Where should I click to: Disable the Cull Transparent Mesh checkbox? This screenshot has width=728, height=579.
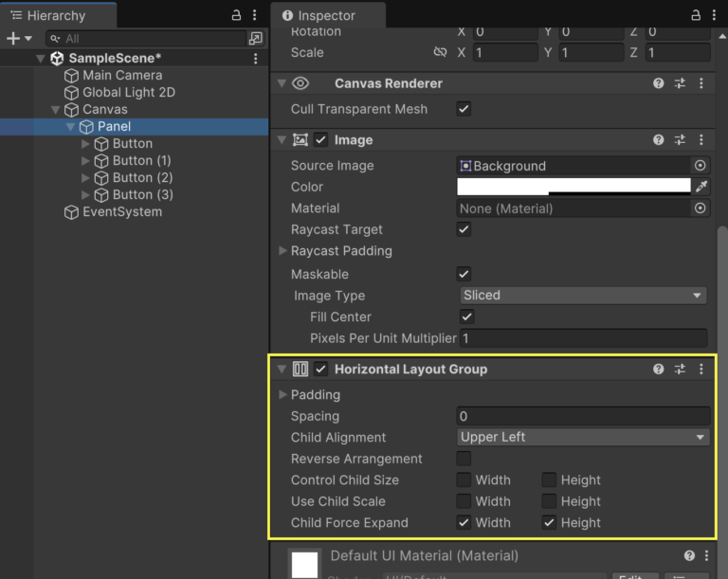[464, 109]
